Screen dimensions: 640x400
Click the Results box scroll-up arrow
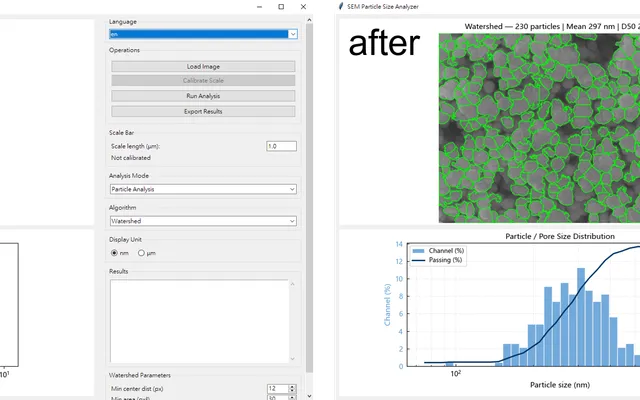coord(292,284)
